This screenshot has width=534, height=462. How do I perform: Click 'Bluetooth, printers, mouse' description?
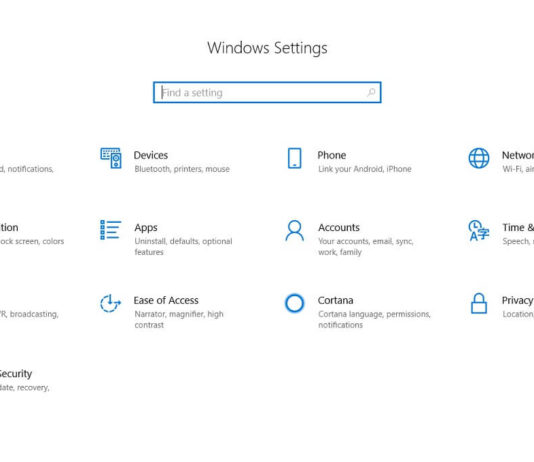[182, 169]
